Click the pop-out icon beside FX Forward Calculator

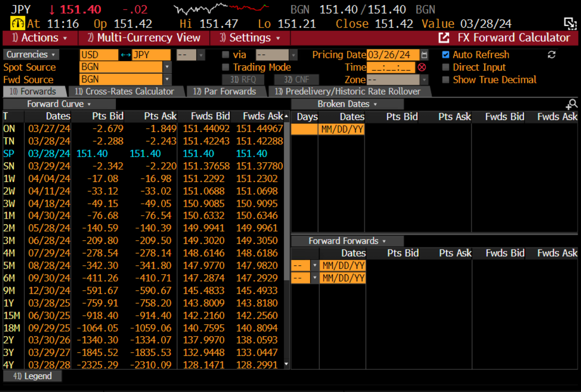(444, 38)
